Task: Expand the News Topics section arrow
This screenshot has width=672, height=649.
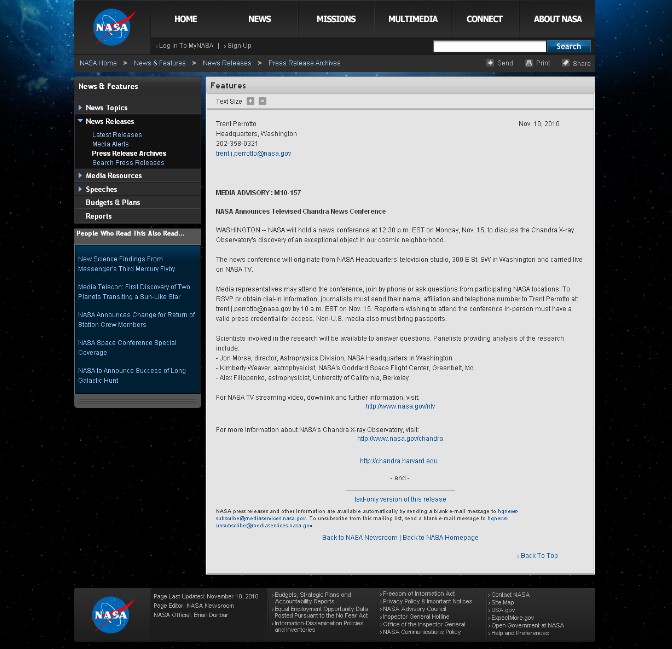Action: [80, 108]
